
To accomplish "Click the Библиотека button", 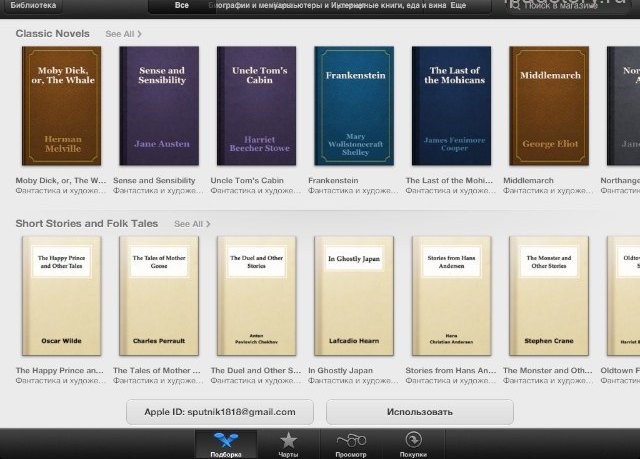I will coord(33,6).
